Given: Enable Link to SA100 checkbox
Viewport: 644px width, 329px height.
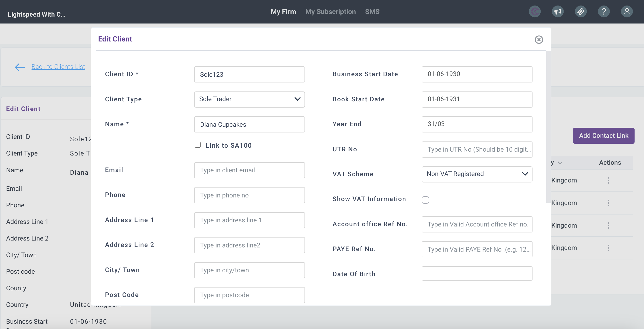Looking at the screenshot, I should pyautogui.click(x=197, y=145).
